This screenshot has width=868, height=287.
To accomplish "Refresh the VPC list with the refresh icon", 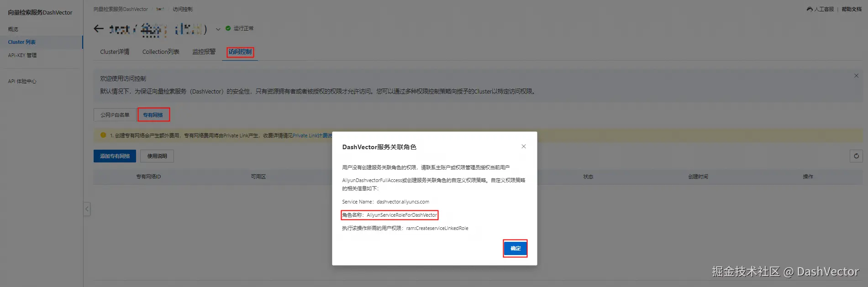I will (856, 156).
